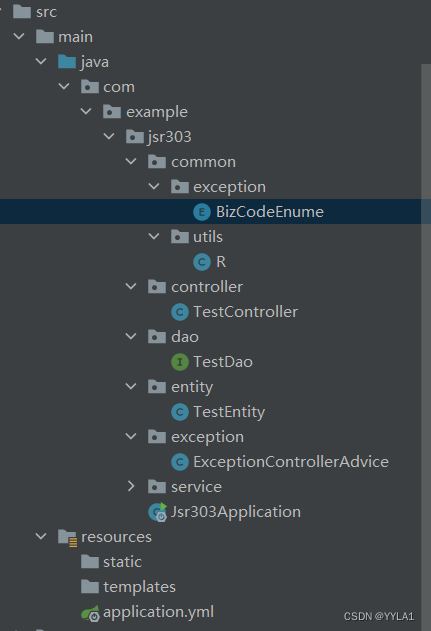Click the TestDao interface icon
Screen dimensions: 431x631
coord(179,362)
